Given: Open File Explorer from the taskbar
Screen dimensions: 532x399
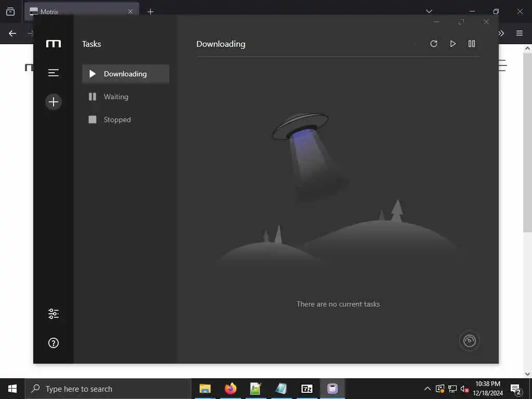Looking at the screenshot, I should tap(205, 389).
